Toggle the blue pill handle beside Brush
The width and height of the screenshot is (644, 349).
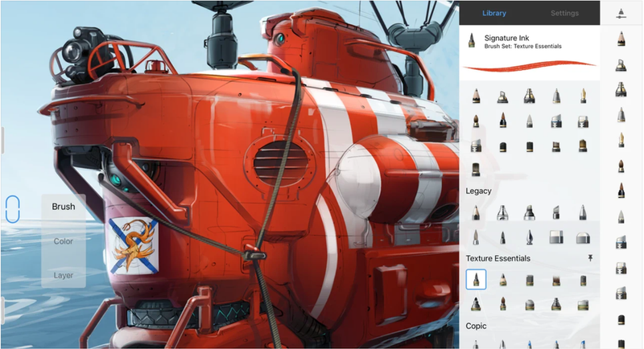(x=11, y=210)
